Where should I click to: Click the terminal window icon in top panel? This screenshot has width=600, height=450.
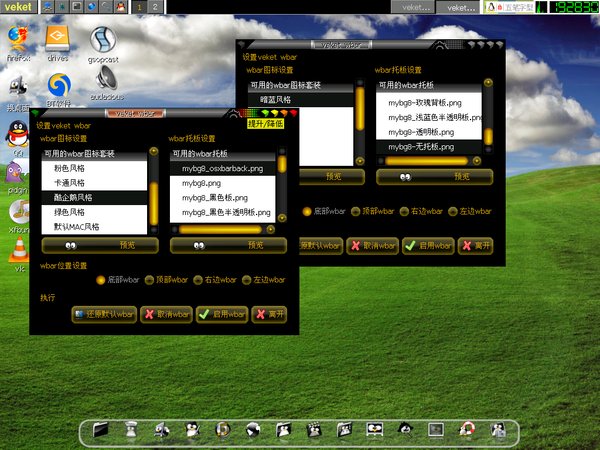pos(77,7)
